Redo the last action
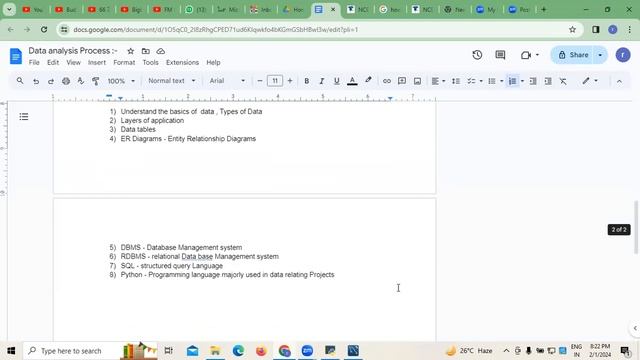This screenshot has height=360, width=640. pyautogui.click(x=51, y=81)
